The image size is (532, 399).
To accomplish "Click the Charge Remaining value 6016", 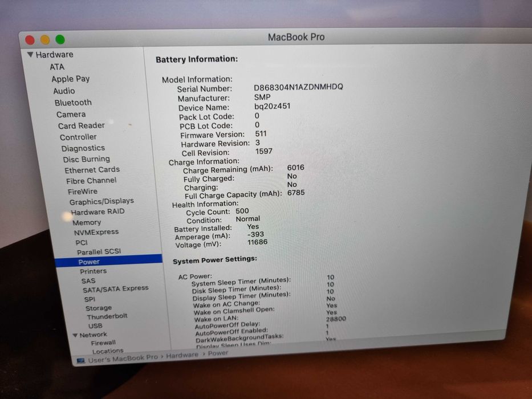I will 295,167.
